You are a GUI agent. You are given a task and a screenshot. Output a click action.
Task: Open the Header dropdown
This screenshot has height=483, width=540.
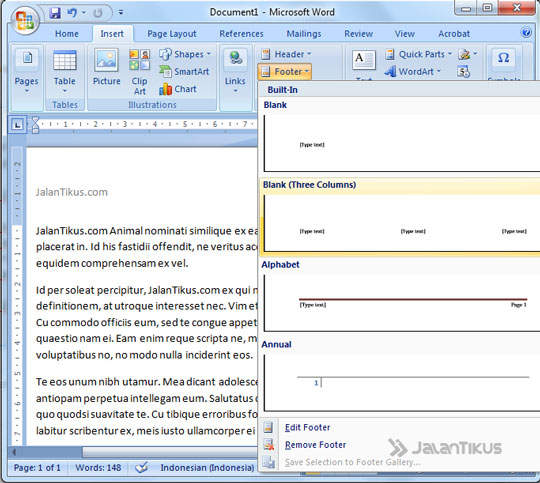click(x=286, y=54)
